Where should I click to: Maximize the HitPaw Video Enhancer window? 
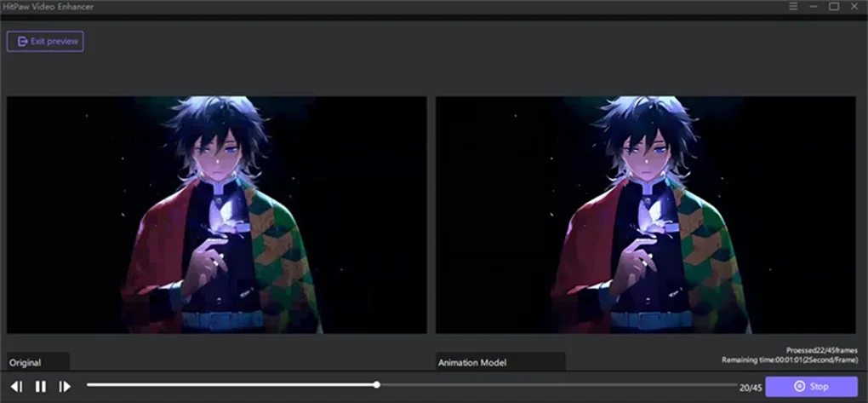pyautogui.click(x=834, y=6)
